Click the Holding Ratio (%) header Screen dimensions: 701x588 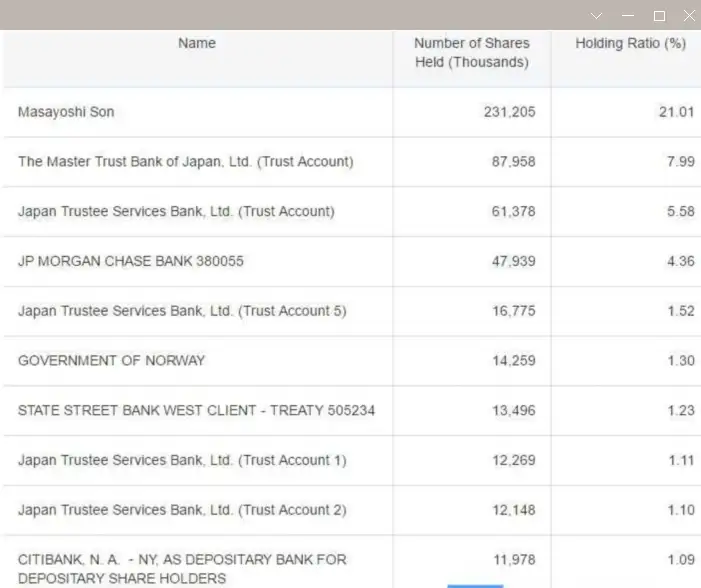click(630, 43)
